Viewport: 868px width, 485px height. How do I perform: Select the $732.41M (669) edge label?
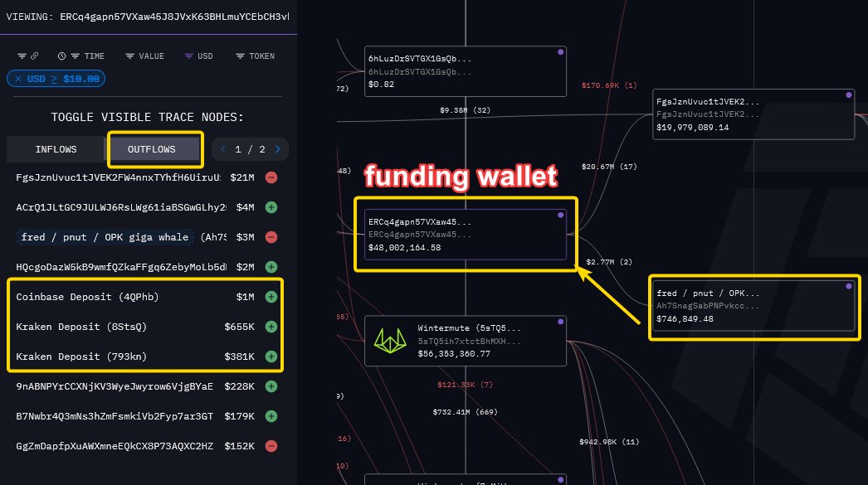465,412
